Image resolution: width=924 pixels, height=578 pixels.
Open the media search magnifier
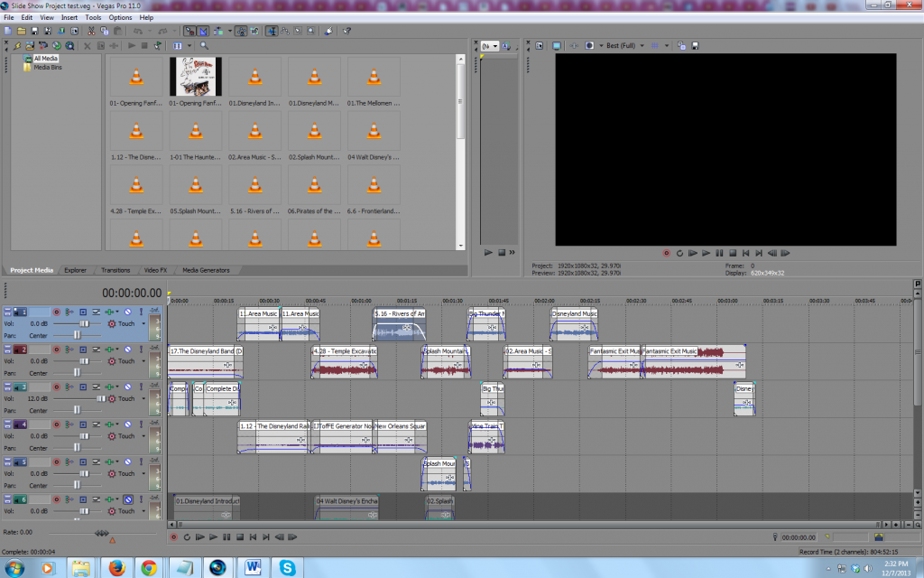pyautogui.click(x=204, y=45)
